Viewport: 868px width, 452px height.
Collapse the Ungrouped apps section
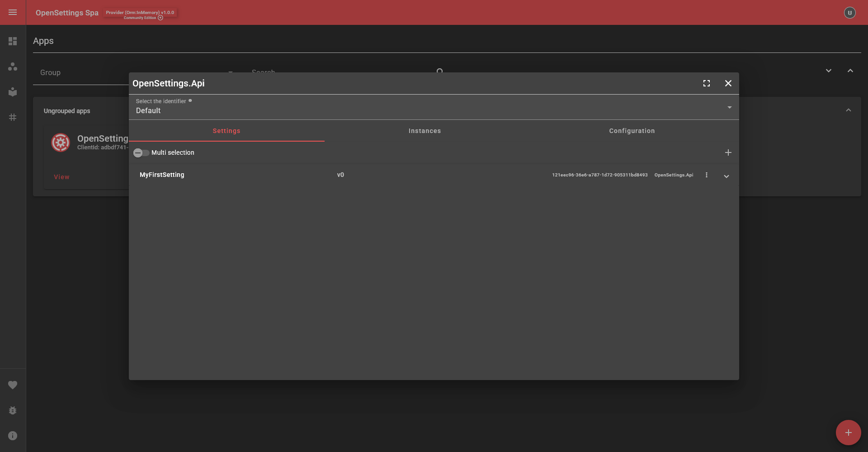849,110
